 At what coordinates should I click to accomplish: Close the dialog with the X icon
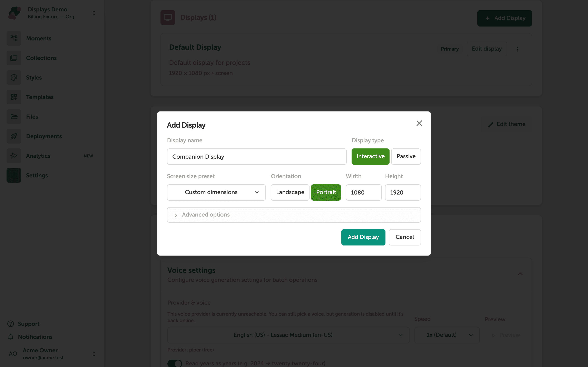click(x=419, y=123)
